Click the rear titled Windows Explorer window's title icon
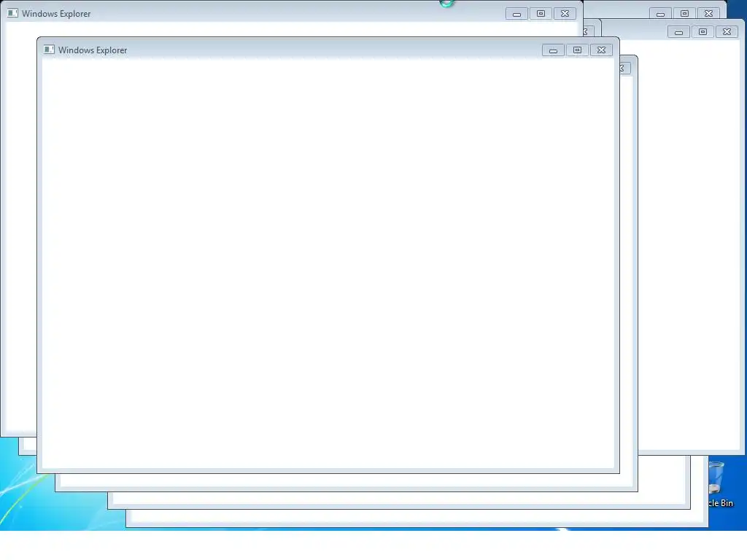This screenshot has height=560, width=747. coord(12,13)
